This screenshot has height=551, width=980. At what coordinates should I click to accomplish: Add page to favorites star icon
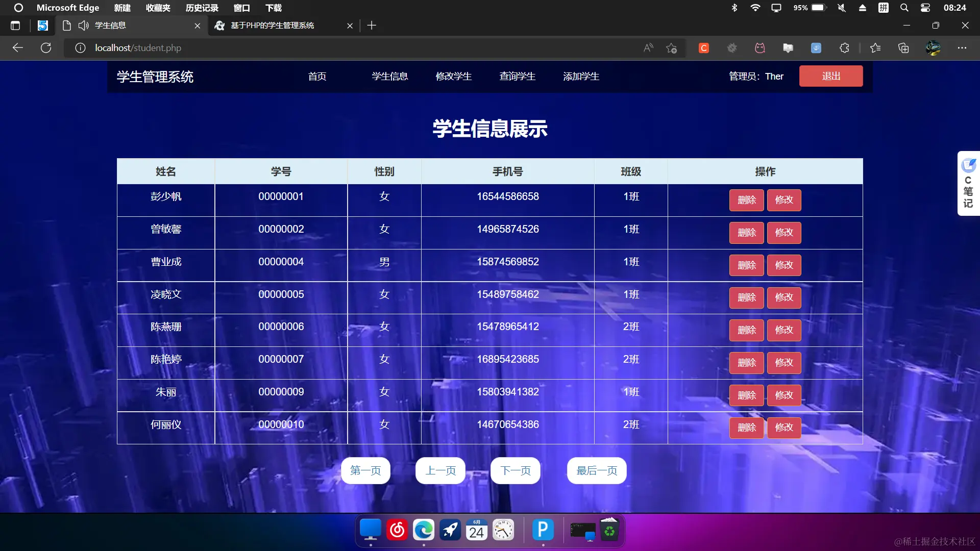click(671, 48)
